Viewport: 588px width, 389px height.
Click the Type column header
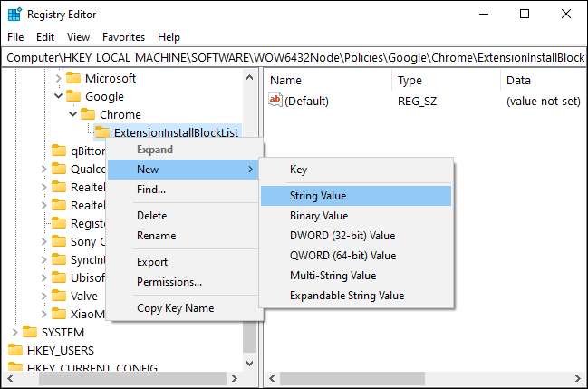click(410, 81)
